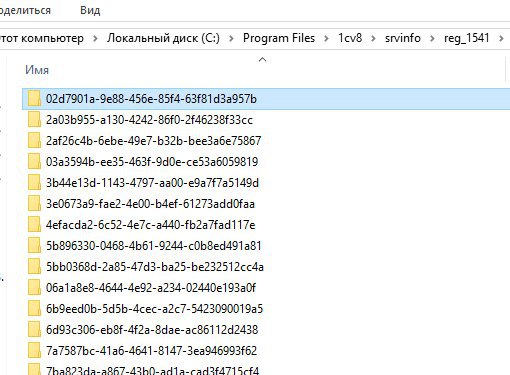510x375 pixels.
Task: Select folder name 3e0673a9-fae2-4e00-b4ef-61273add0faa
Action: (150, 204)
